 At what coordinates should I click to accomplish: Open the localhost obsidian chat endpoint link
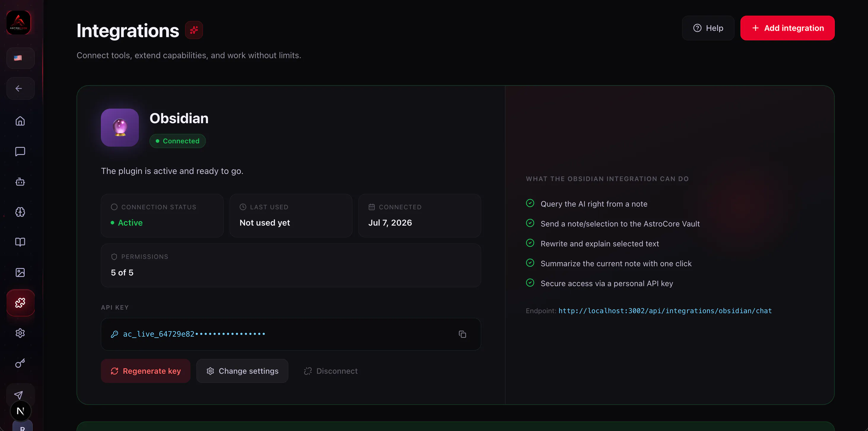(x=665, y=310)
